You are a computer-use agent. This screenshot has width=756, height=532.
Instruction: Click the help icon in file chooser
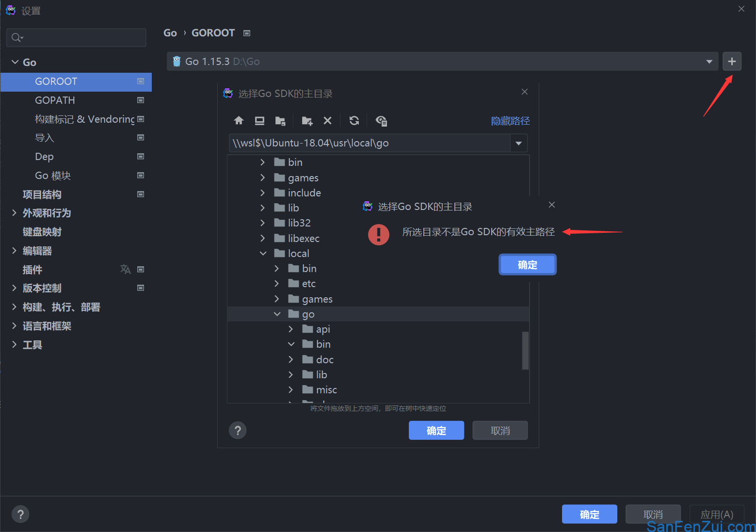tap(238, 430)
